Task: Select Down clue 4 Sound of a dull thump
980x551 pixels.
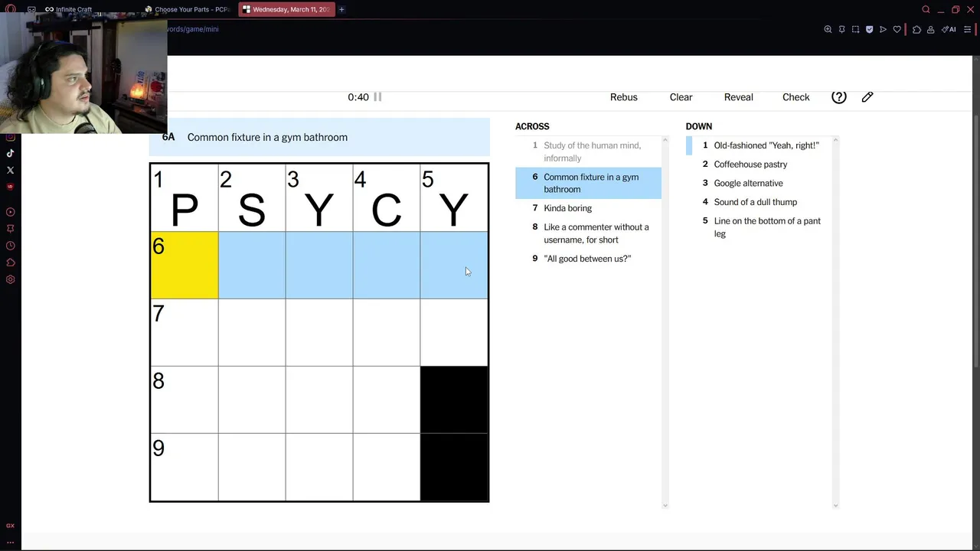Action: click(759, 202)
